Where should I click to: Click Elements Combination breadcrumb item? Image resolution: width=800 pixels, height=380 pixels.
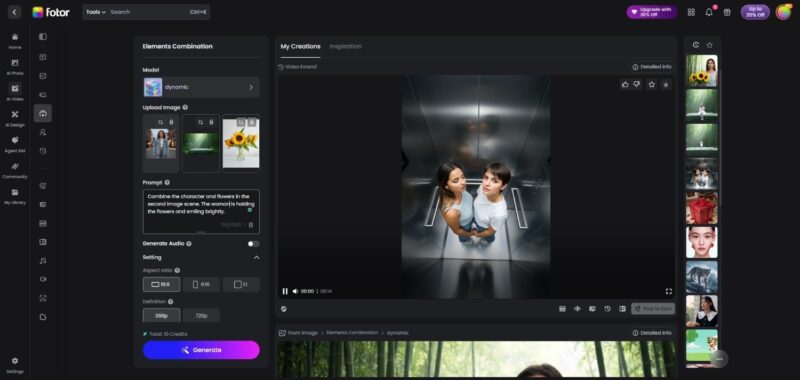tap(352, 333)
